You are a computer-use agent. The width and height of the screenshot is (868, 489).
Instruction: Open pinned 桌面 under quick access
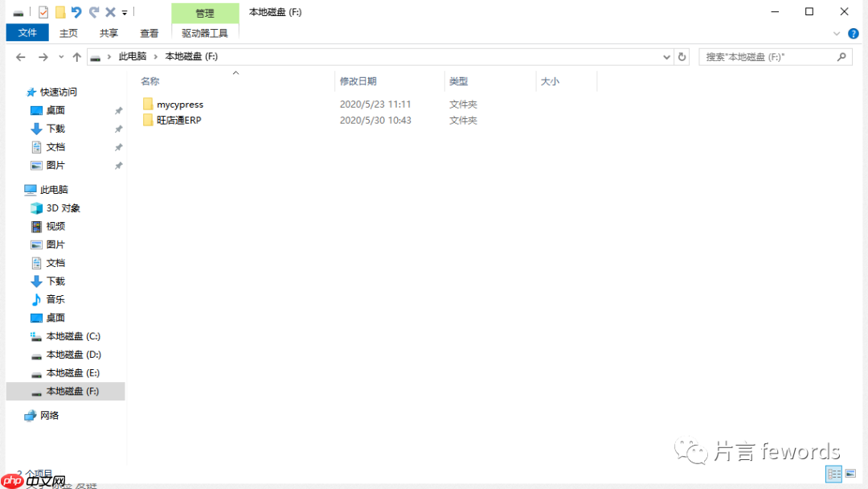coord(55,110)
